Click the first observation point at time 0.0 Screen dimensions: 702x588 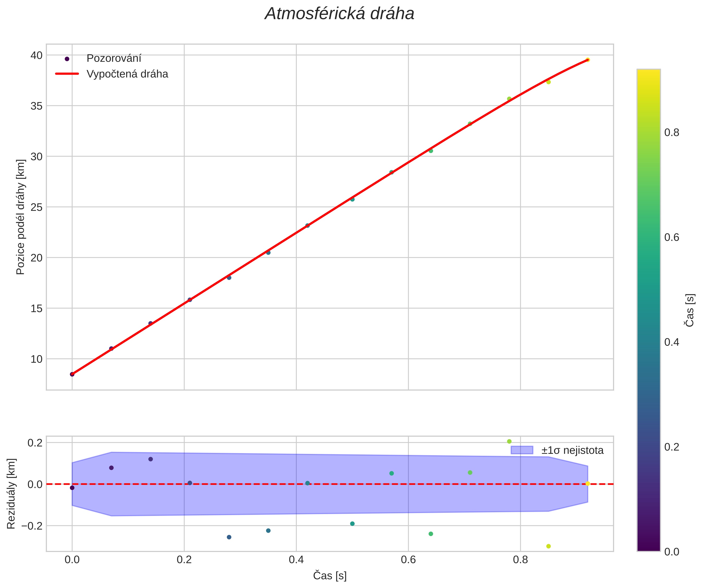click(72, 374)
